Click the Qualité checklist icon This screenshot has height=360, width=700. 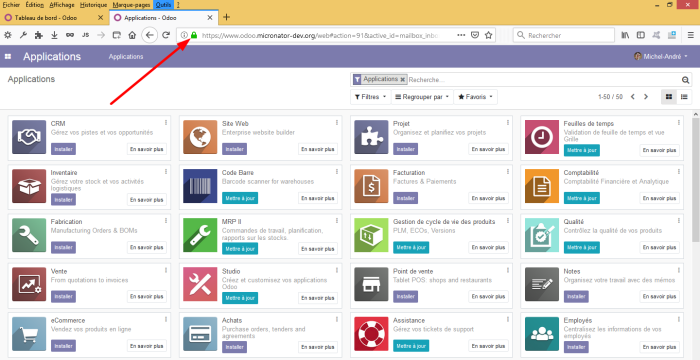(542, 235)
